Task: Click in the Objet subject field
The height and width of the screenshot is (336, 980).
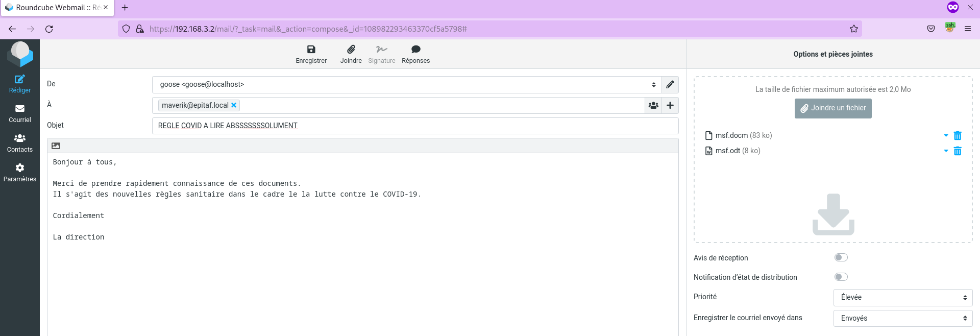Action: [x=414, y=126]
